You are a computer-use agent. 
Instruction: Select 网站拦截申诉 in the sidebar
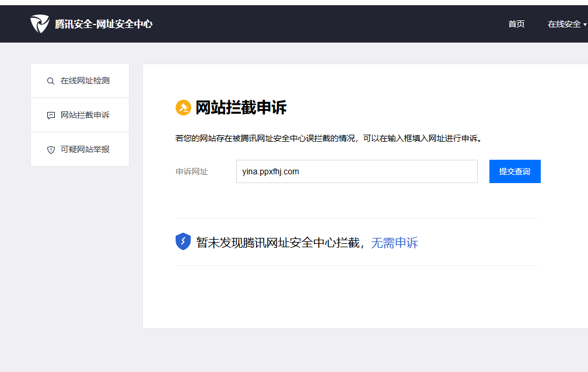[80, 115]
